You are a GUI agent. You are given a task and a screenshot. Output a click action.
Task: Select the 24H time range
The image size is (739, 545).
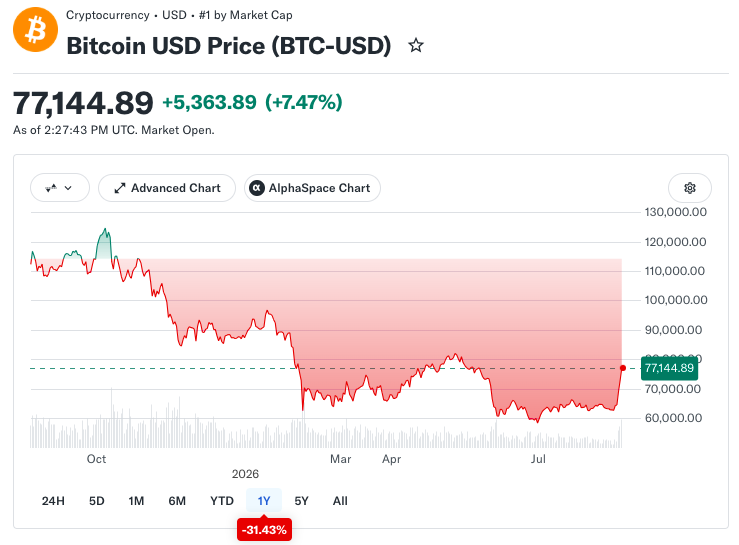coord(53,501)
